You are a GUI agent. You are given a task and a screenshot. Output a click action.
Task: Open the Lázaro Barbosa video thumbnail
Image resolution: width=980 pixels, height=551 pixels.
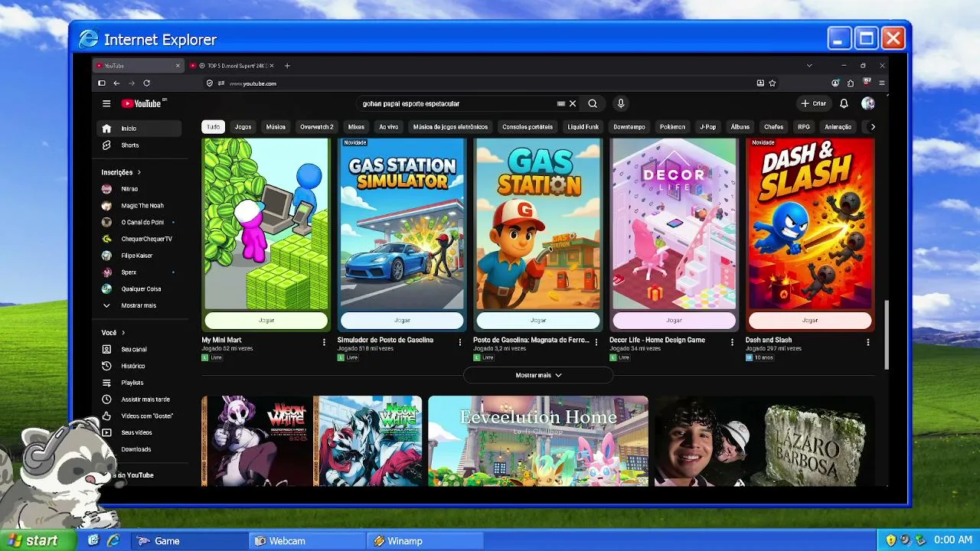coord(764,441)
